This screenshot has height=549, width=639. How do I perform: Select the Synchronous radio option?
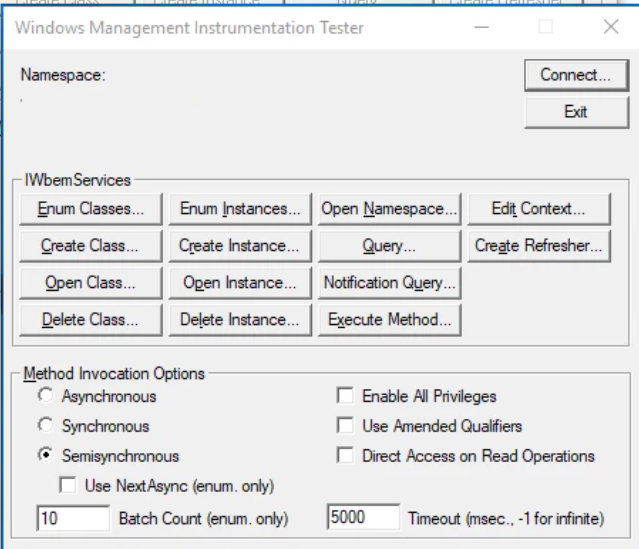click(x=46, y=425)
